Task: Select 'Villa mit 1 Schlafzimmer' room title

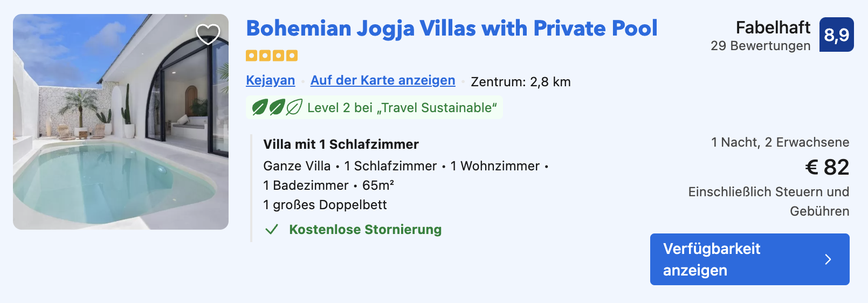Action: point(341,144)
